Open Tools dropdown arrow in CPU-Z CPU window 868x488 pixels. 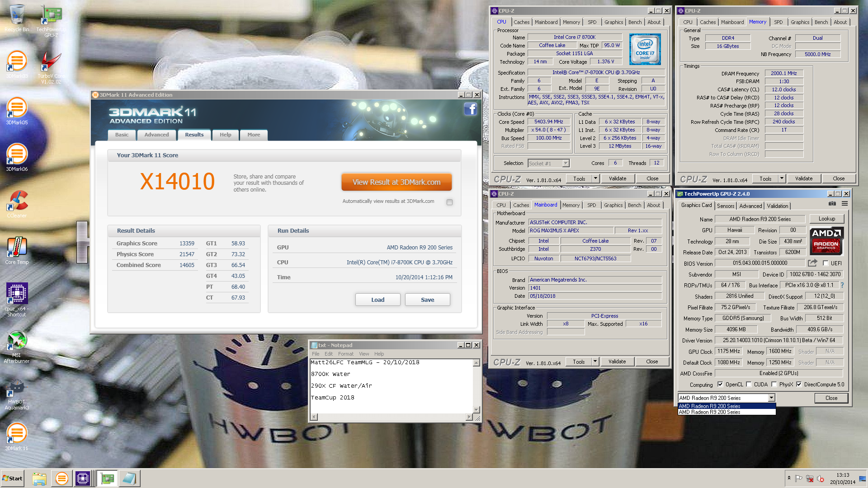(x=595, y=178)
